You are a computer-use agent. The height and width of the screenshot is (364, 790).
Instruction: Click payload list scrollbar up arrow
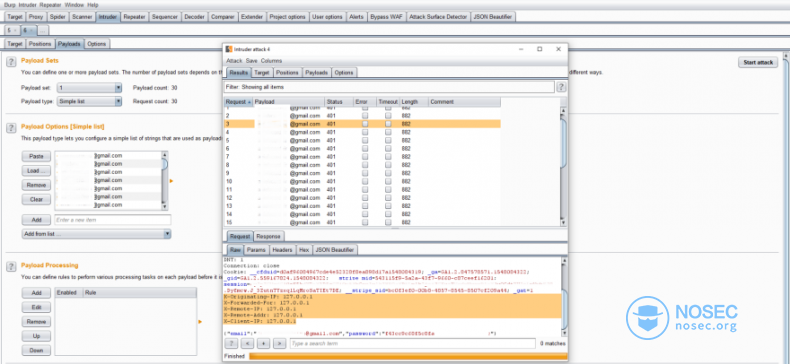(x=164, y=155)
